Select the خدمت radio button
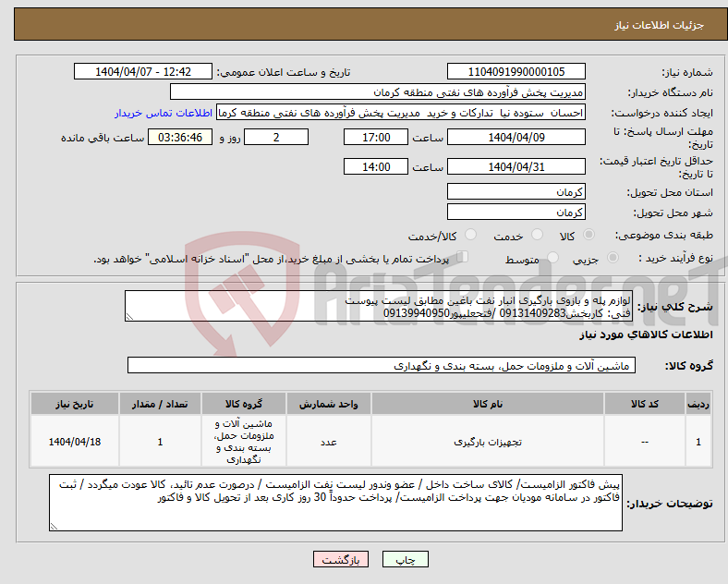Viewport: 728px width, 584px height. pos(537,235)
